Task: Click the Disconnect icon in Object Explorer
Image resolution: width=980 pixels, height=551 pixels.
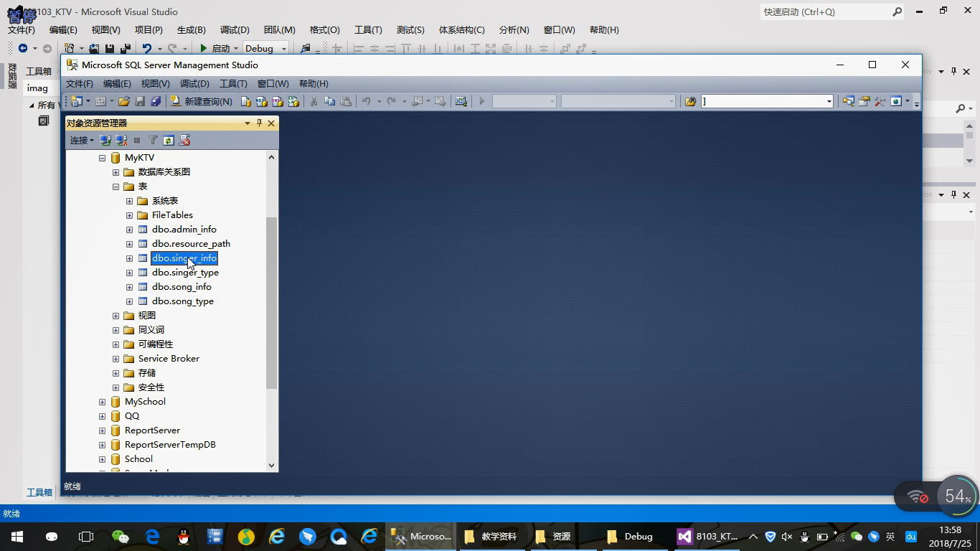Action: point(121,140)
